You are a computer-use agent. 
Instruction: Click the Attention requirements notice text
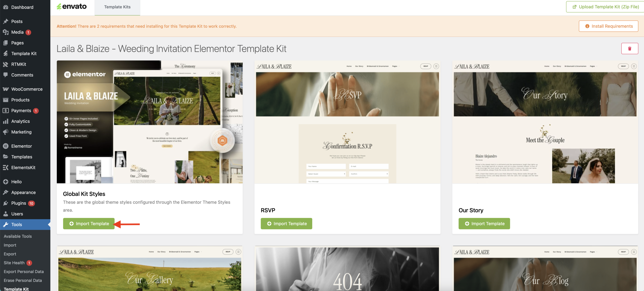point(146,26)
